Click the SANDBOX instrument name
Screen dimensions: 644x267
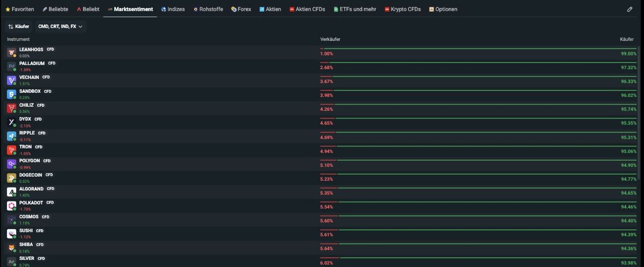tap(30, 91)
